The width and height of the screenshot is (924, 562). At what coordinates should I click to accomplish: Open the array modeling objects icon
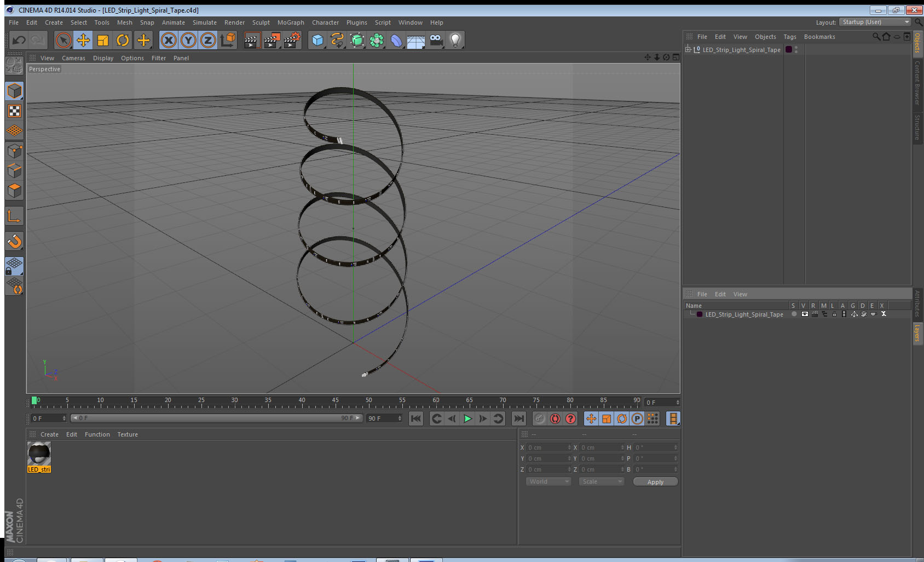pos(377,40)
